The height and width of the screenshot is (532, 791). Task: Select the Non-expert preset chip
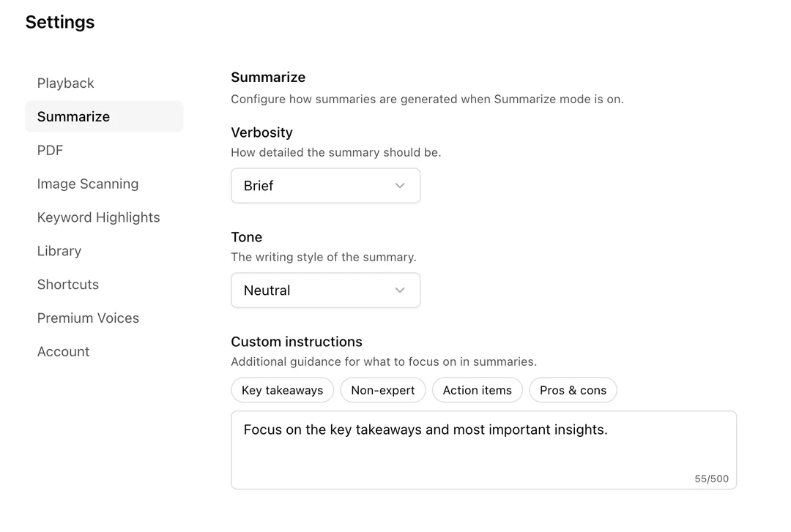(x=382, y=390)
